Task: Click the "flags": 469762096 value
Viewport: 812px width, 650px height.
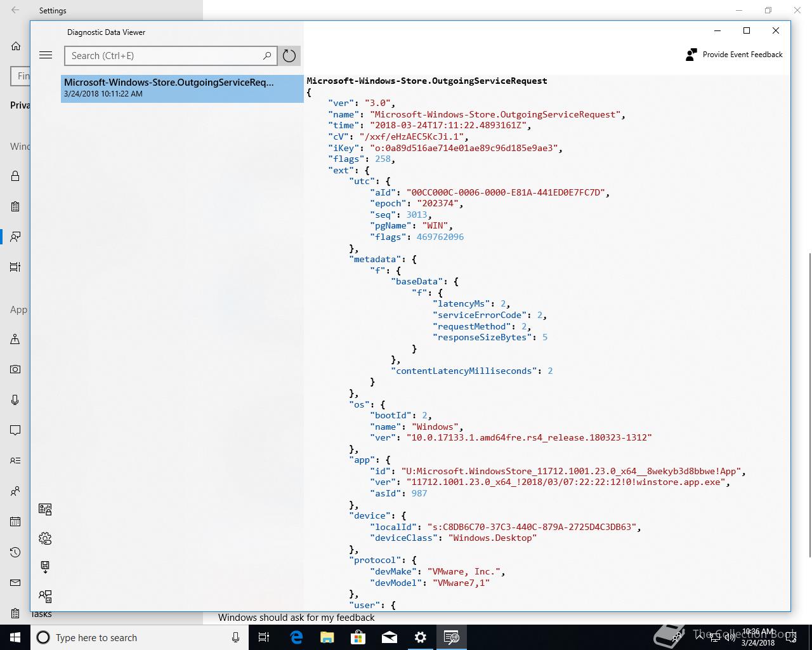Action: [440, 237]
